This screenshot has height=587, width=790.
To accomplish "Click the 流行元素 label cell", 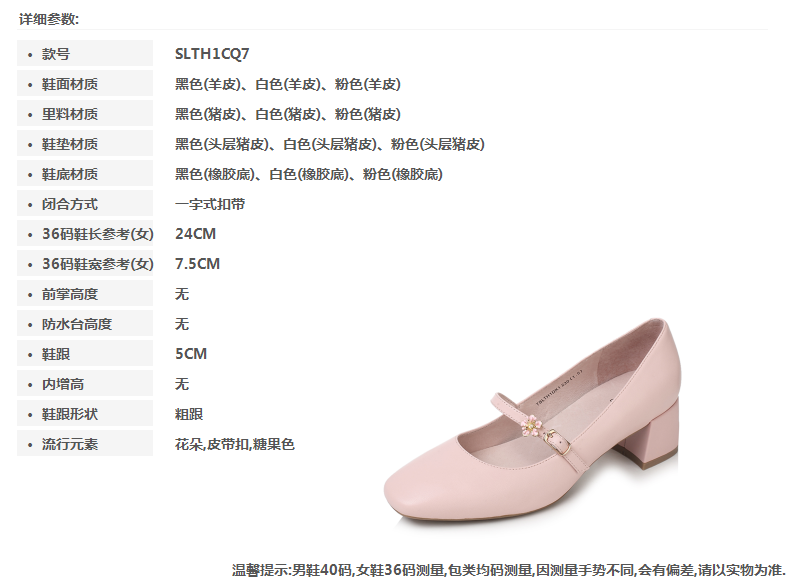I will pyautogui.click(x=85, y=444).
